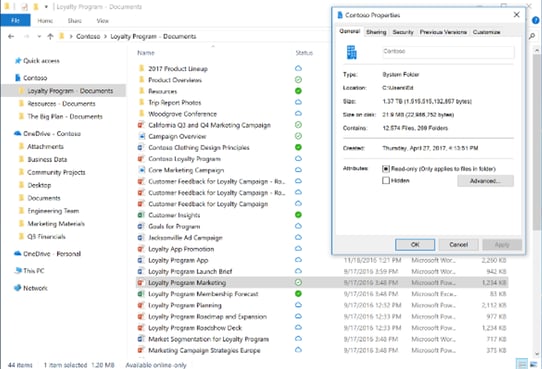Sort by the Name column header
542x369 pixels.
[x=146, y=53]
